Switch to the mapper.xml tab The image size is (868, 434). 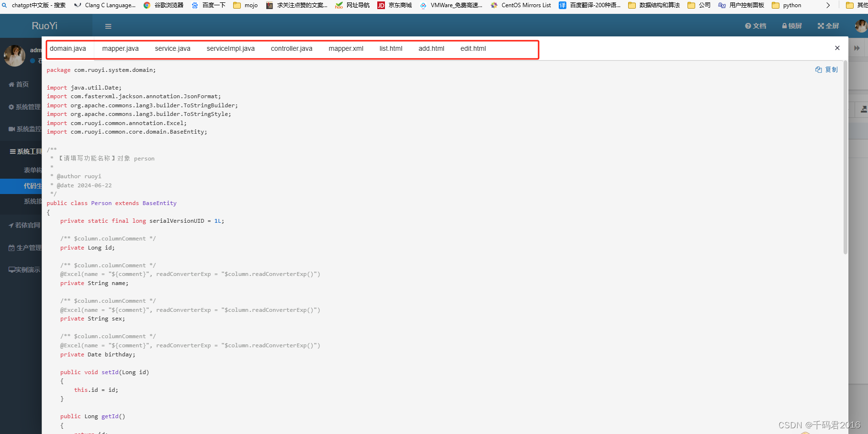pos(346,48)
